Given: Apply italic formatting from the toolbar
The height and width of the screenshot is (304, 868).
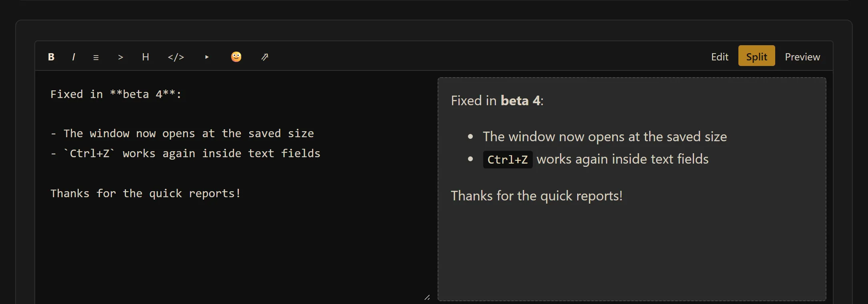Looking at the screenshot, I should [x=74, y=57].
